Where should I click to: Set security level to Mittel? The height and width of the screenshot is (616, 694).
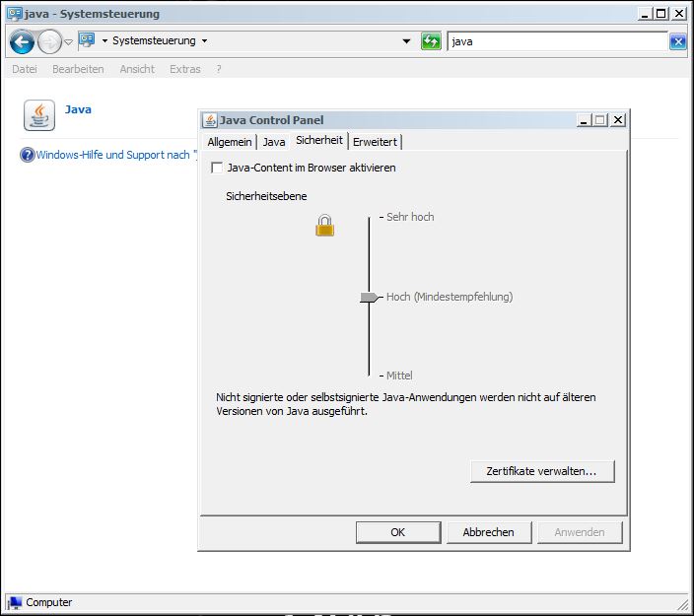point(399,376)
